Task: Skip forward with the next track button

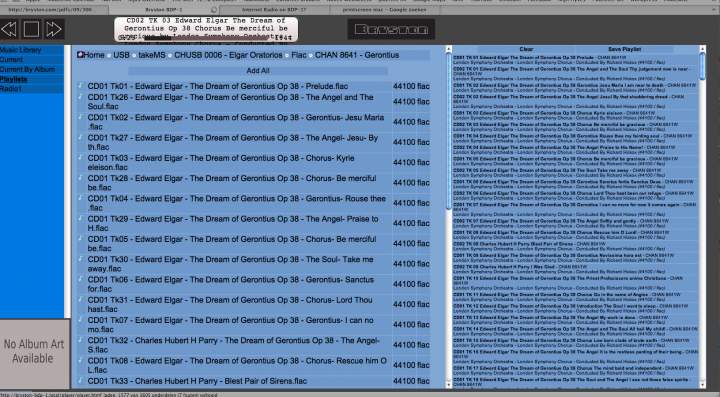Action: tap(54, 29)
